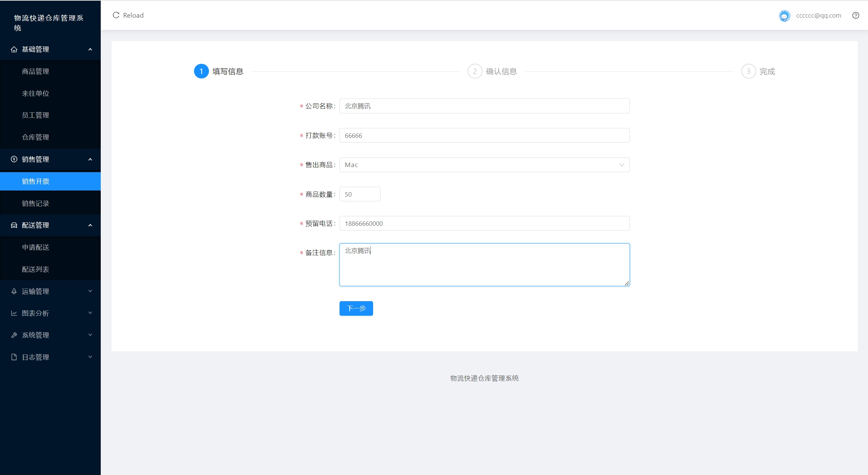Click the wrench icon beside 系统管理
The height and width of the screenshot is (475, 868).
pyautogui.click(x=14, y=335)
